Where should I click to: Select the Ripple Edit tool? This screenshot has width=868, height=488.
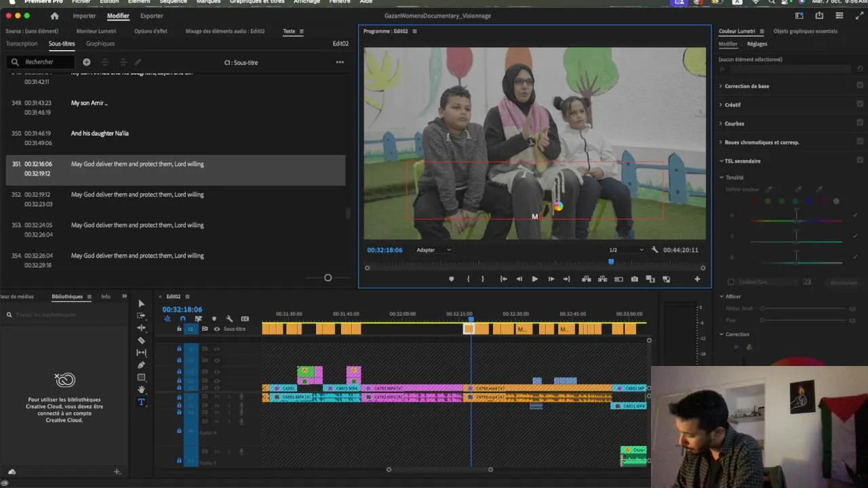click(141, 328)
